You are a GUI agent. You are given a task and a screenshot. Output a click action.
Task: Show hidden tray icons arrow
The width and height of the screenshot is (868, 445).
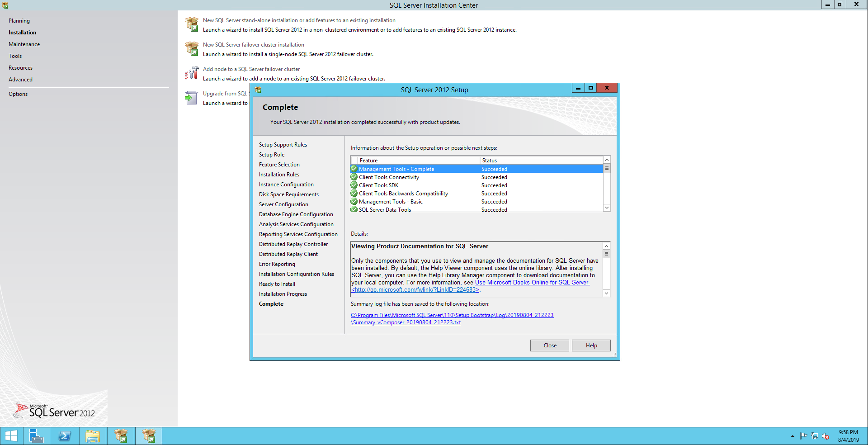click(x=793, y=436)
